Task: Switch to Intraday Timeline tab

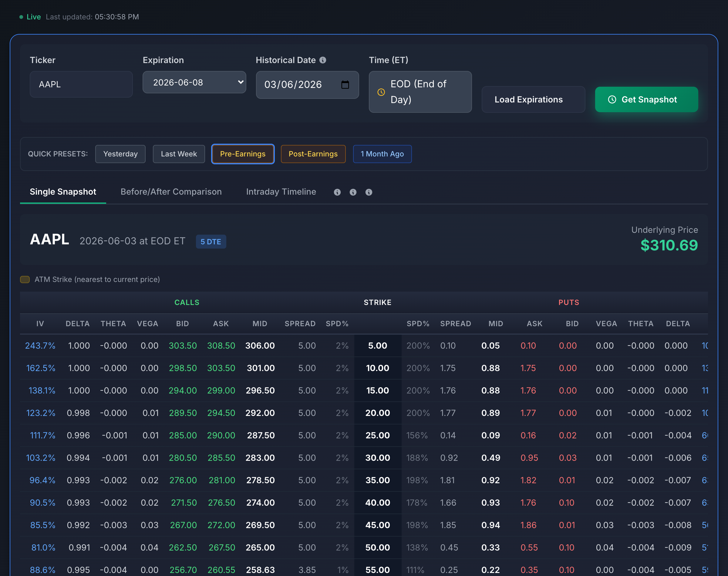Action: click(281, 192)
